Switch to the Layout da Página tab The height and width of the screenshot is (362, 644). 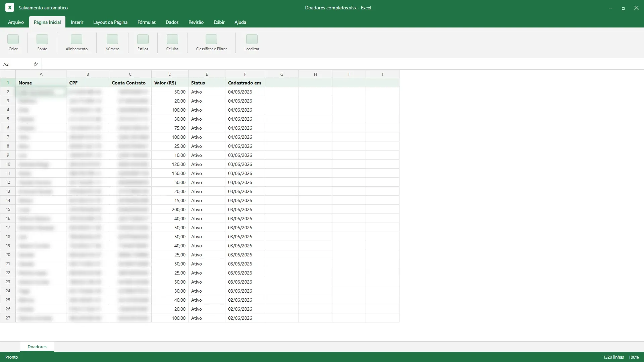(110, 22)
